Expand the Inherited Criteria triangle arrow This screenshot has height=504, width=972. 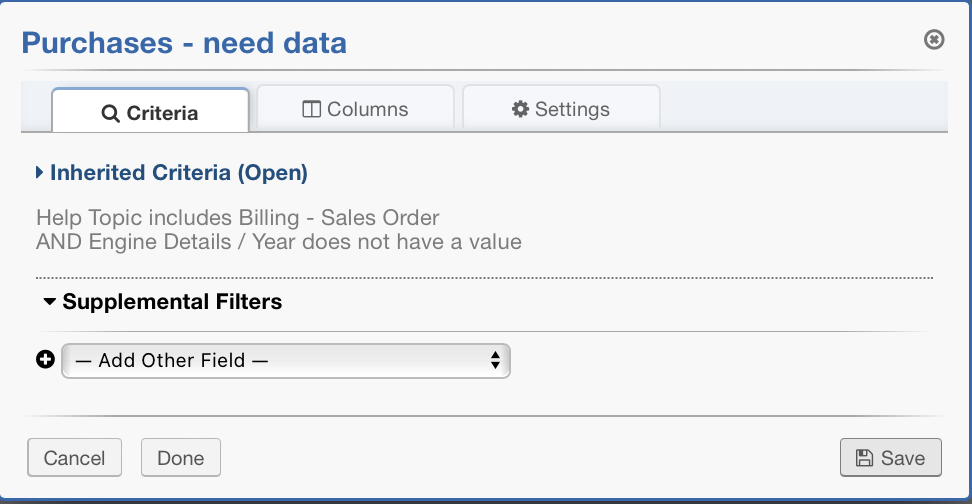pos(39,173)
